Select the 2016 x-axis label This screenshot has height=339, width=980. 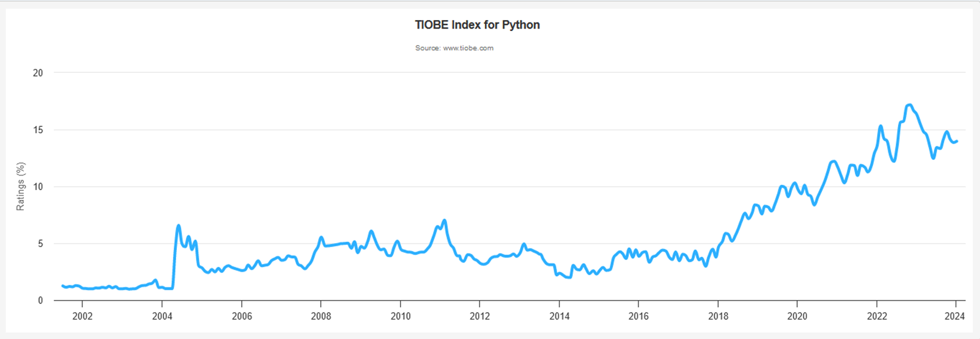639,316
